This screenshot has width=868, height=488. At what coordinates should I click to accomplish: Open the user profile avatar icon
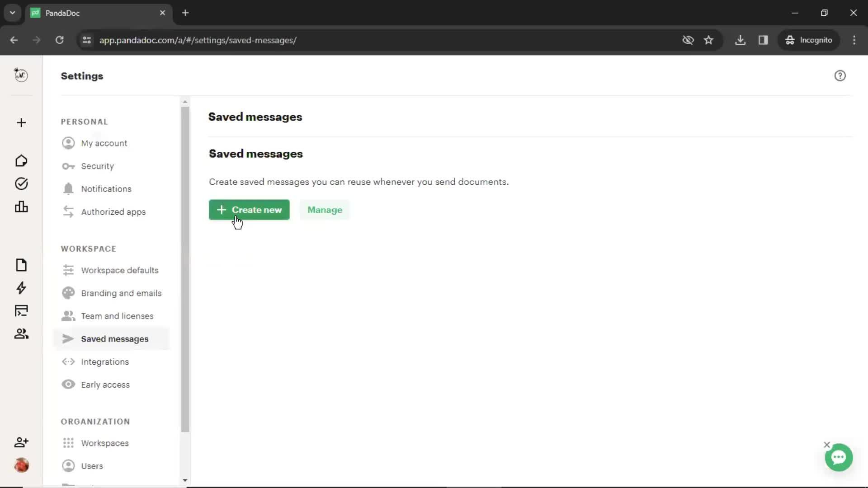click(x=21, y=465)
